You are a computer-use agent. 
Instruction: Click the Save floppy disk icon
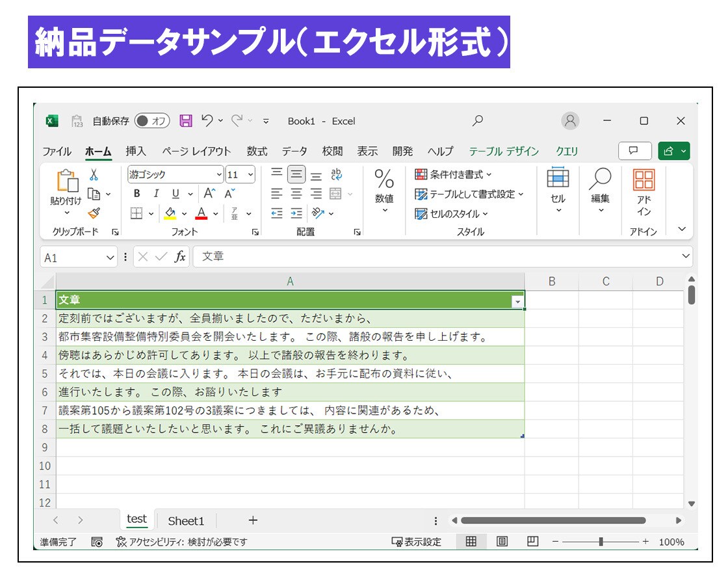[186, 121]
